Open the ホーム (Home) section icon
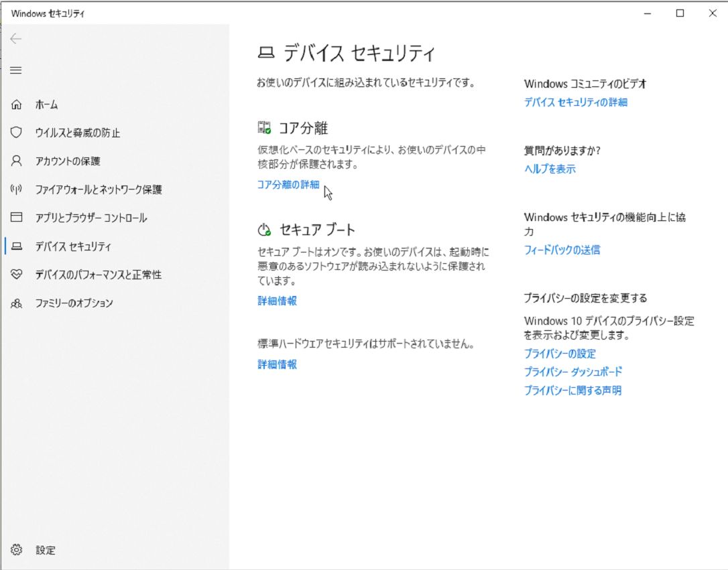The image size is (728, 570). tap(16, 104)
